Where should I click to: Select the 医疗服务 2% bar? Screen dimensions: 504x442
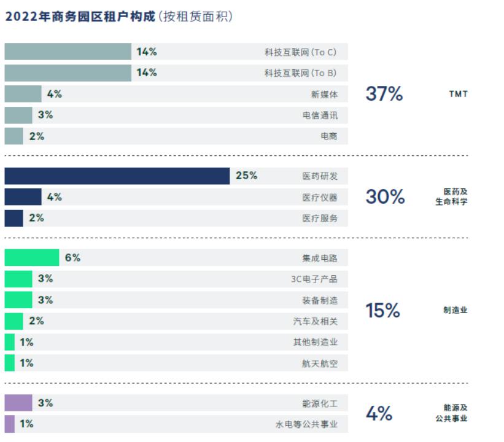14,219
